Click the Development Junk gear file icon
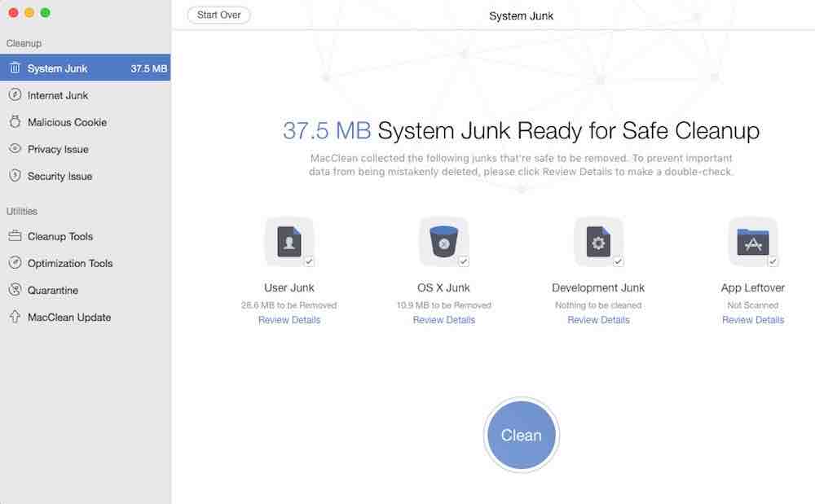815x504 pixels. (598, 241)
